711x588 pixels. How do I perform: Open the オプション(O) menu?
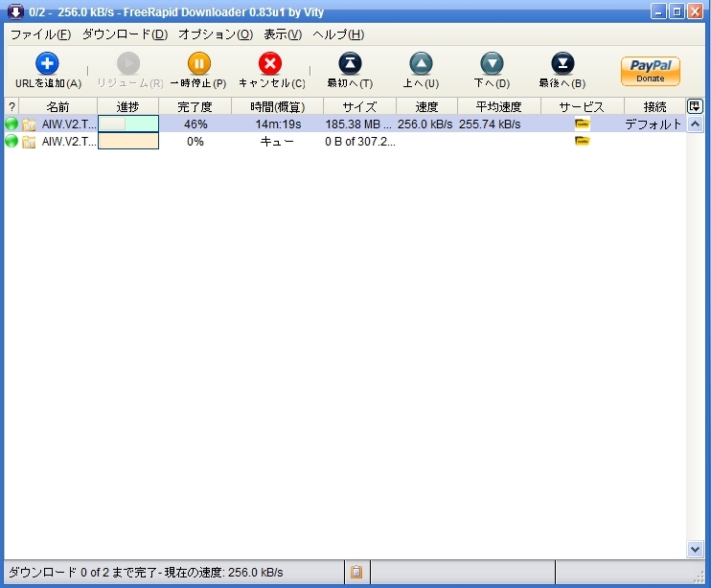[216, 34]
